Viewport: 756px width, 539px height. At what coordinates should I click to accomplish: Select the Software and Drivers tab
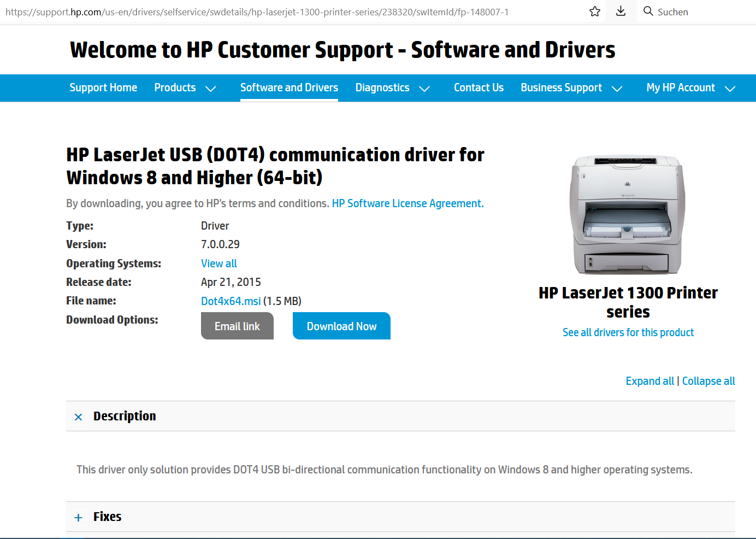point(289,87)
